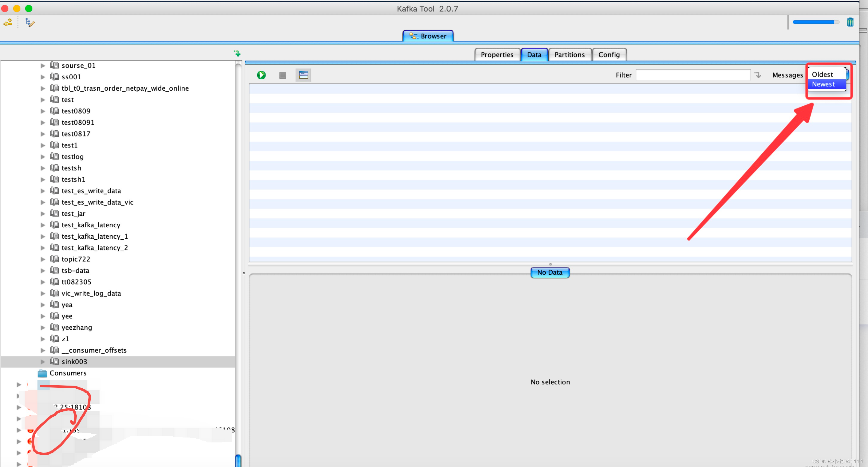Click the topic icon beside test0817
This screenshot has width=868, height=467.
click(54, 133)
